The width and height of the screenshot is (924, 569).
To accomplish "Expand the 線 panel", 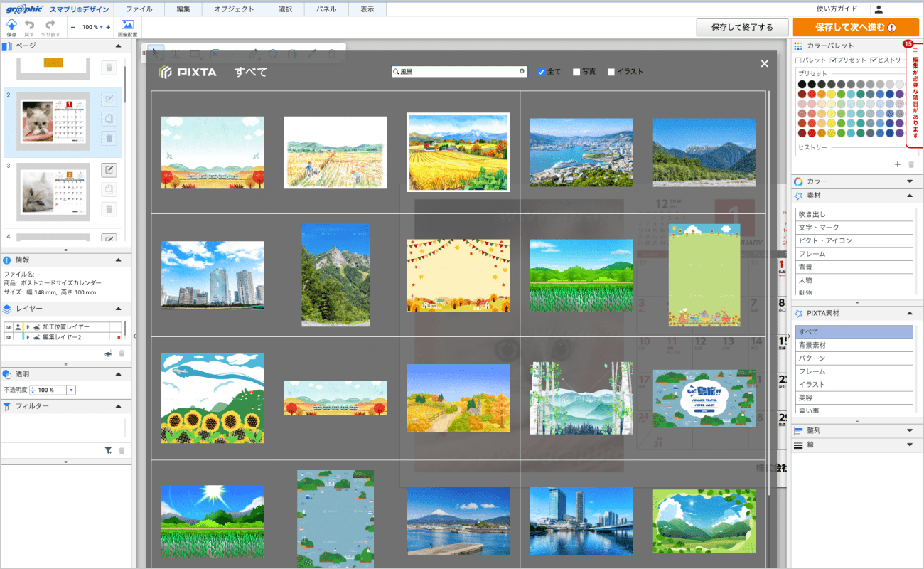I will pyautogui.click(x=910, y=445).
